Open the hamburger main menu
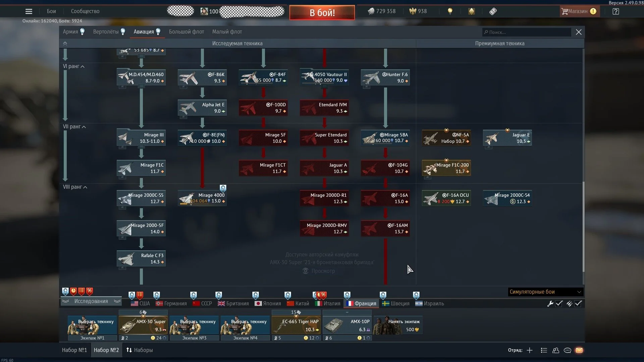Screen dimensions: 644x362 point(29,11)
